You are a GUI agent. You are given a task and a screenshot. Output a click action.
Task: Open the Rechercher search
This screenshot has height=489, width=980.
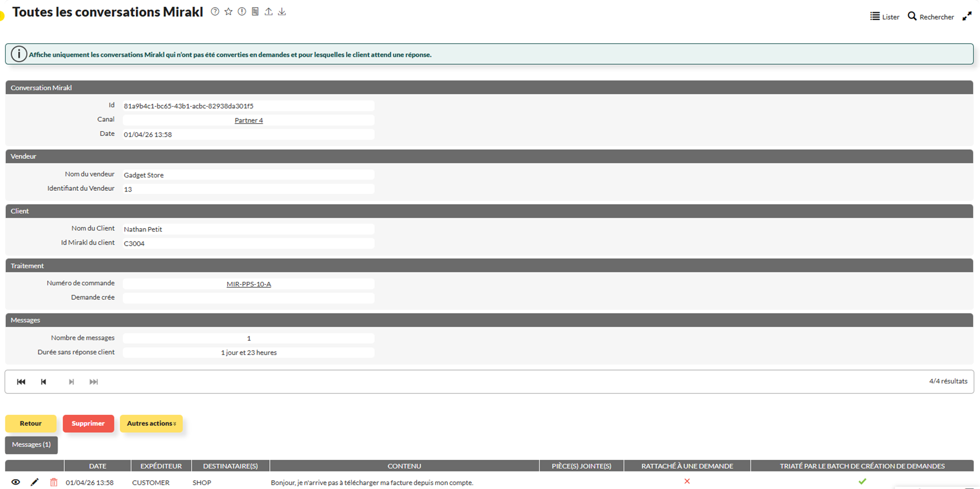coord(931,17)
